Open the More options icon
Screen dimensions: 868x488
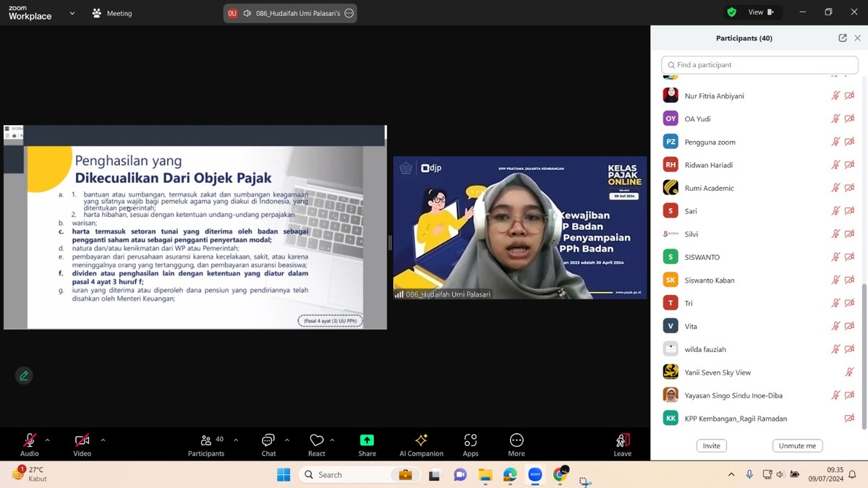click(x=516, y=440)
